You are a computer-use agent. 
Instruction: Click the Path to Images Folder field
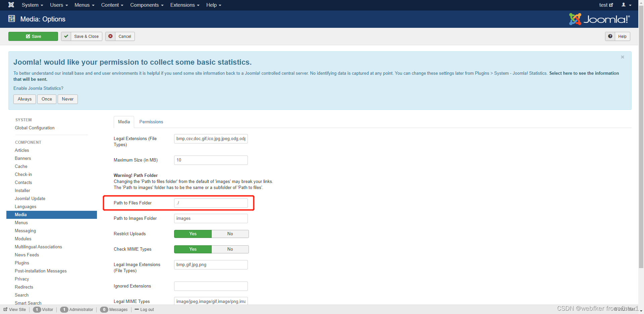211,218
